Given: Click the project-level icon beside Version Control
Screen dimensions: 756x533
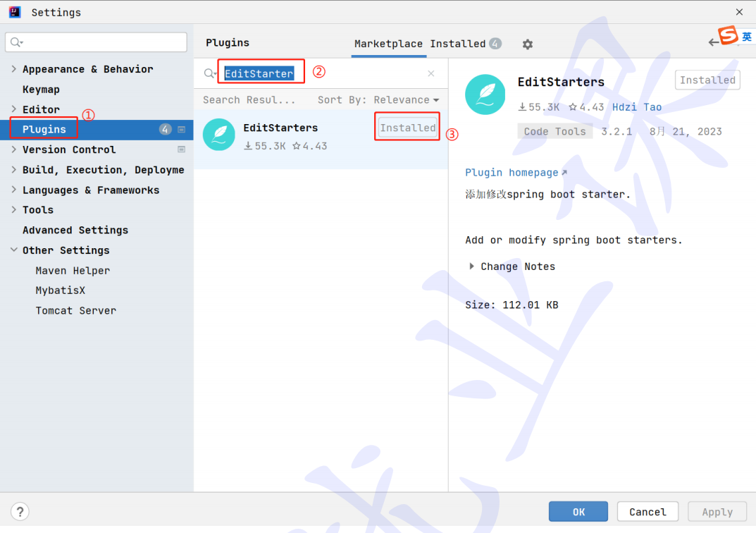Looking at the screenshot, I should pyautogui.click(x=181, y=149).
